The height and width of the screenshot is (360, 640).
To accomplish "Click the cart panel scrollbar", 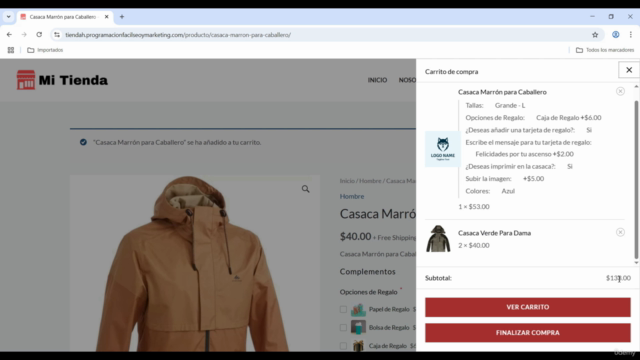I will click(636, 180).
